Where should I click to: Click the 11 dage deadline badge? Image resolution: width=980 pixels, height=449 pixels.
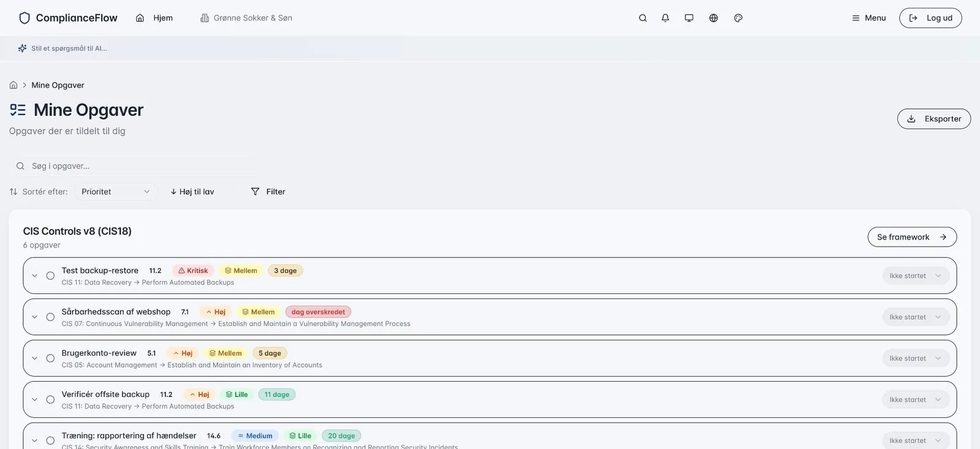pos(277,394)
